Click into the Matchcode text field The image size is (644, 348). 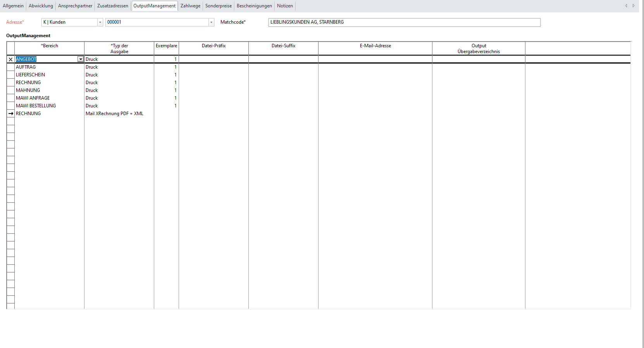pos(404,22)
